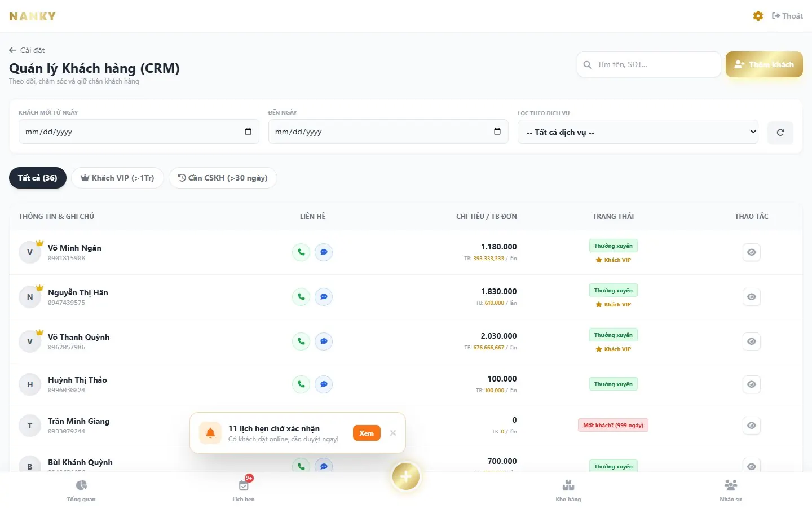Click the gold plus floating button
This screenshot has width=812, height=508.
click(x=406, y=477)
